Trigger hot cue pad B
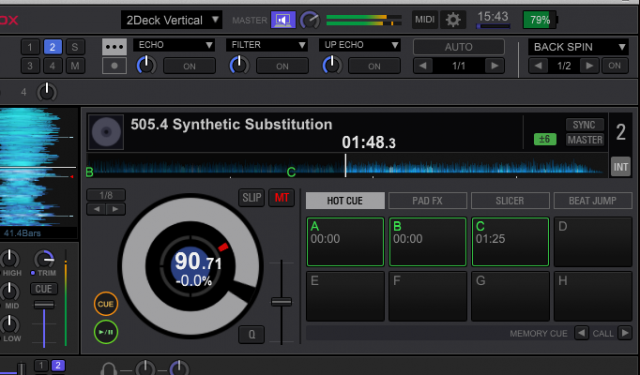This screenshot has width=640, height=375. [x=427, y=242]
